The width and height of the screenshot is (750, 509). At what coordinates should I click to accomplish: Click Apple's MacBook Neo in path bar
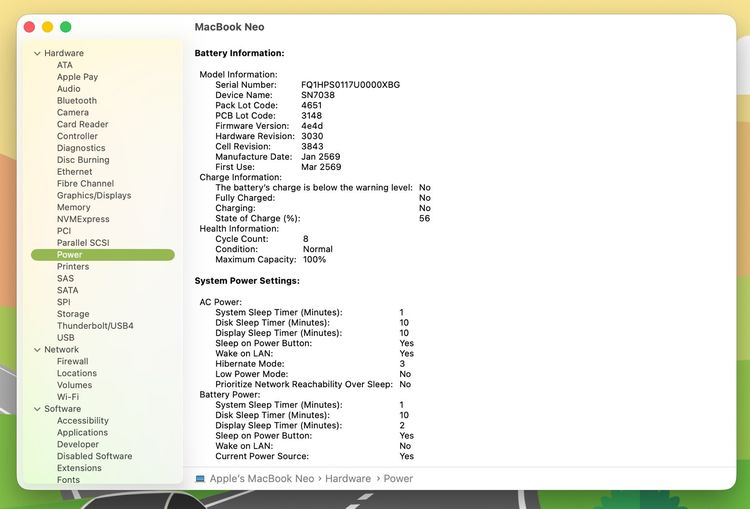pos(262,479)
